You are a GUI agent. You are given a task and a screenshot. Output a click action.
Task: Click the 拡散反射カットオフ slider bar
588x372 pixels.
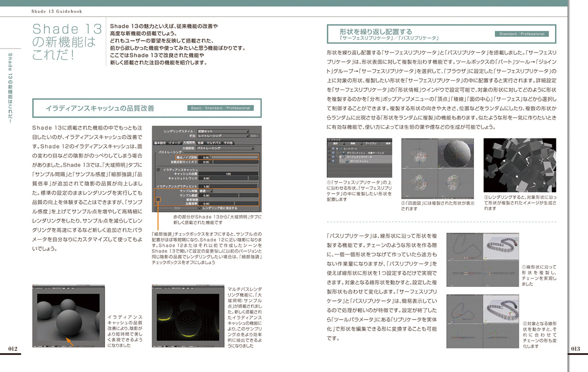pos(234,162)
